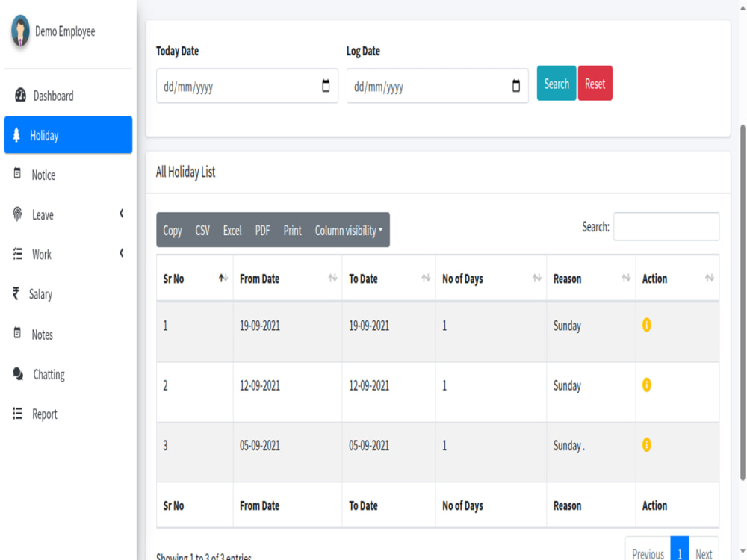Screen dimensions: 747x560
Task: Copy the table with Copy button
Action: pos(173,230)
